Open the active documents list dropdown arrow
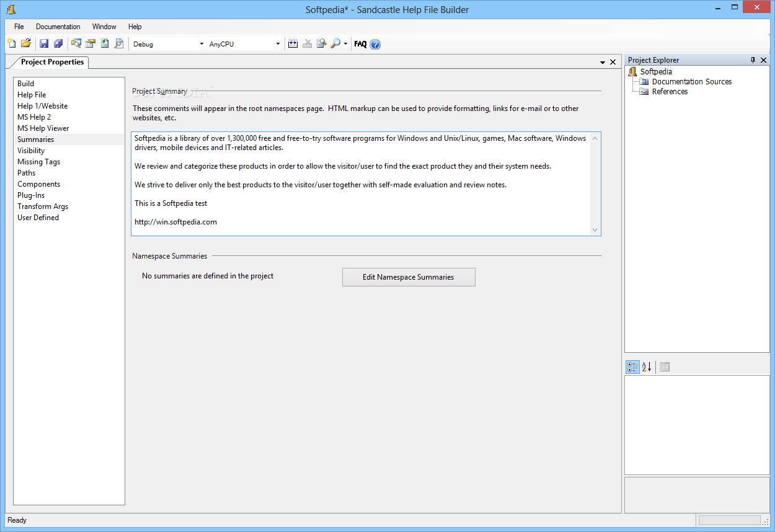The height and width of the screenshot is (532, 775). coord(603,62)
